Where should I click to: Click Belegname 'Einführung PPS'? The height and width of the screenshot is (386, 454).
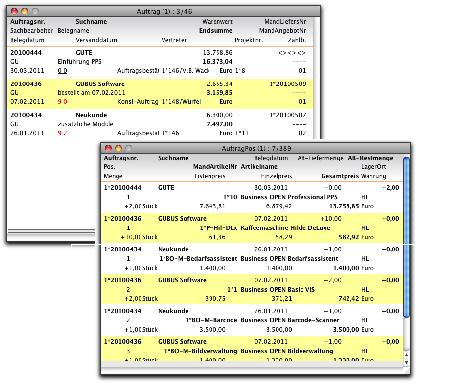(x=79, y=62)
